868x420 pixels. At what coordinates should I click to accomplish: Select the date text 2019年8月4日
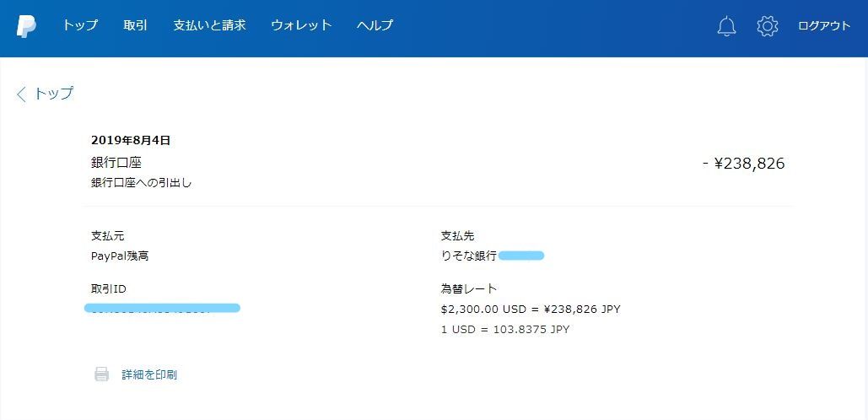(131, 141)
